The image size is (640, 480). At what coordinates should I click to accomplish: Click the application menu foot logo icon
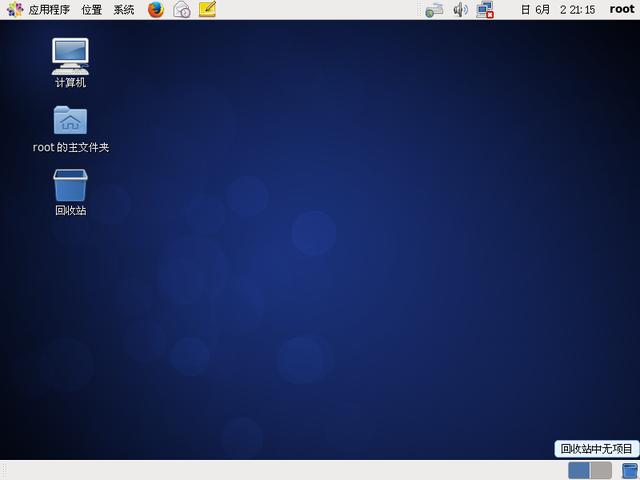[x=15, y=9]
